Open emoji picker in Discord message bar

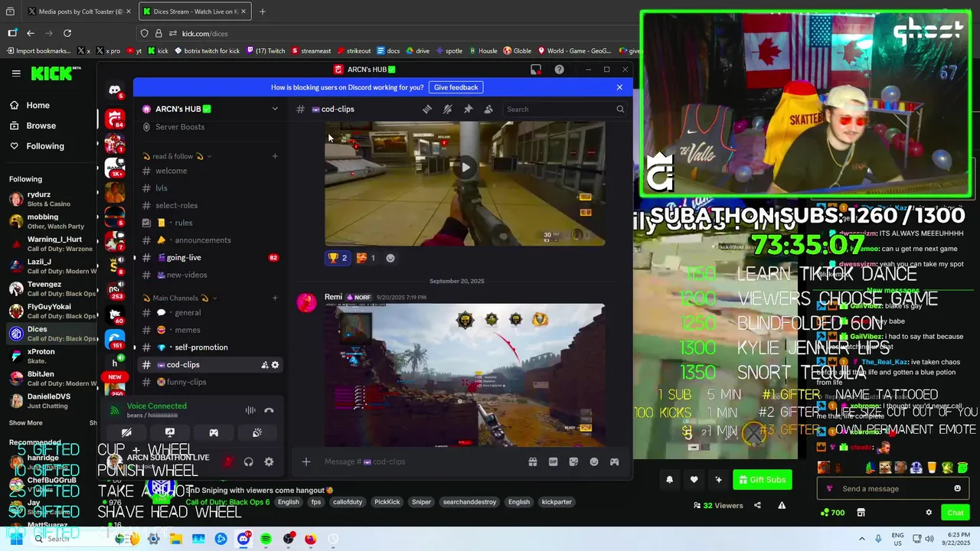coord(594,461)
